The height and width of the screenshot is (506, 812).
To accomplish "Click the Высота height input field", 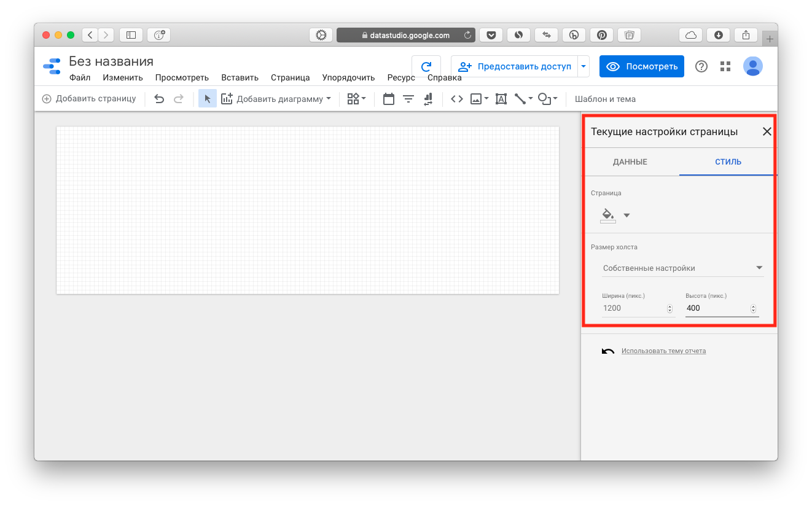I will coord(722,308).
